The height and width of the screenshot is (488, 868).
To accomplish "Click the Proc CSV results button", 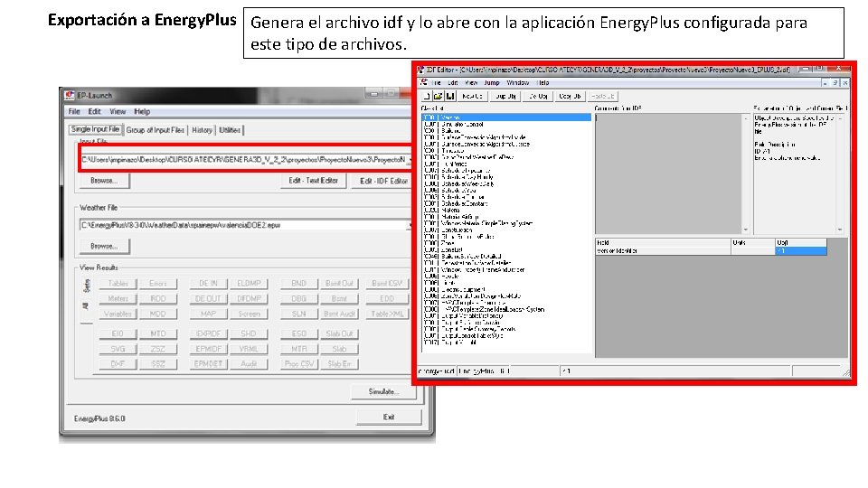I will (x=299, y=364).
